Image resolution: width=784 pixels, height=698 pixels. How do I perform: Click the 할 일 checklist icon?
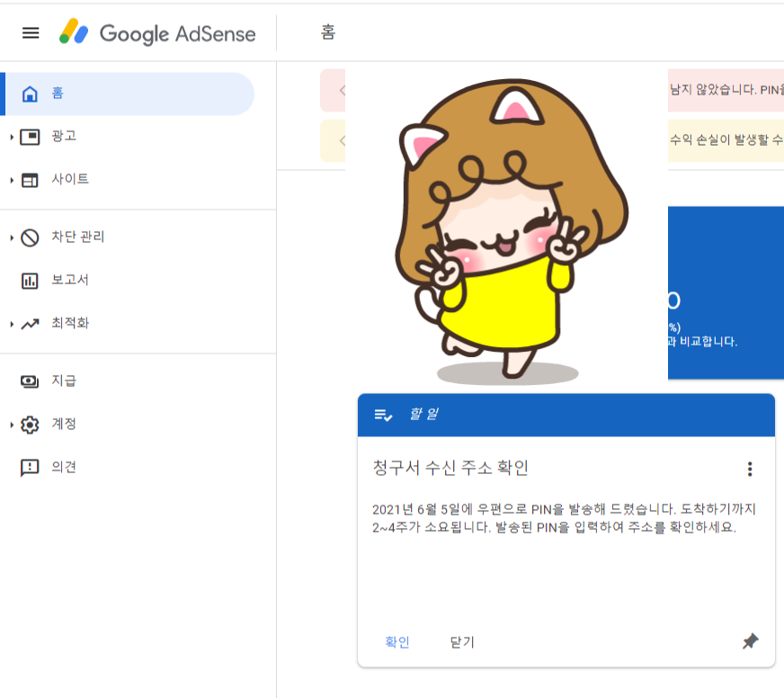384,415
